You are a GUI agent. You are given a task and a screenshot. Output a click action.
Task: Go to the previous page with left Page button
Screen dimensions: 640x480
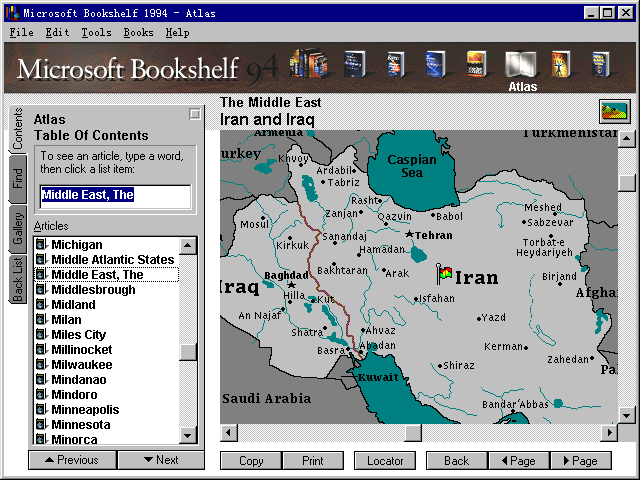click(x=519, y=460)
